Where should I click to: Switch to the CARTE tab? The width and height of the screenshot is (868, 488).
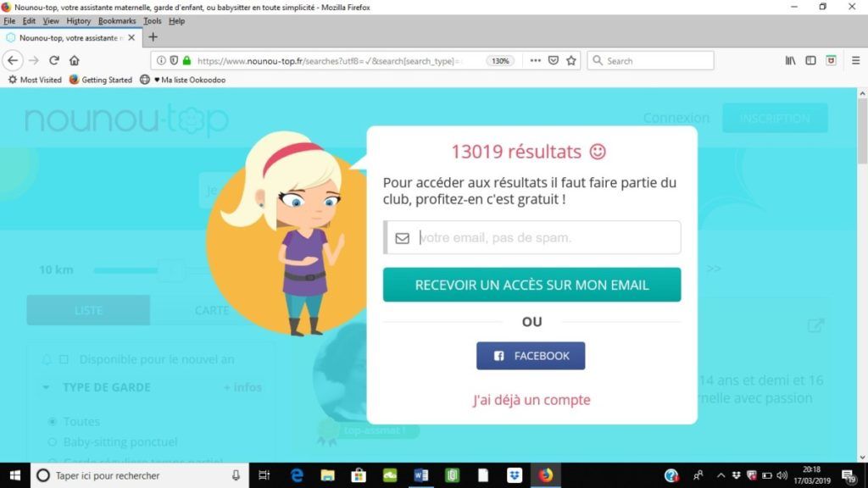click(211, 310)
